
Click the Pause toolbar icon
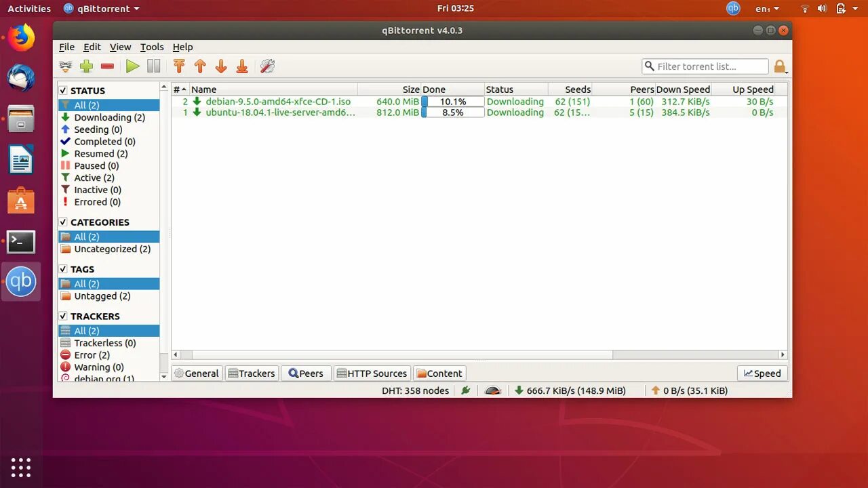click(x=154, y=66)
